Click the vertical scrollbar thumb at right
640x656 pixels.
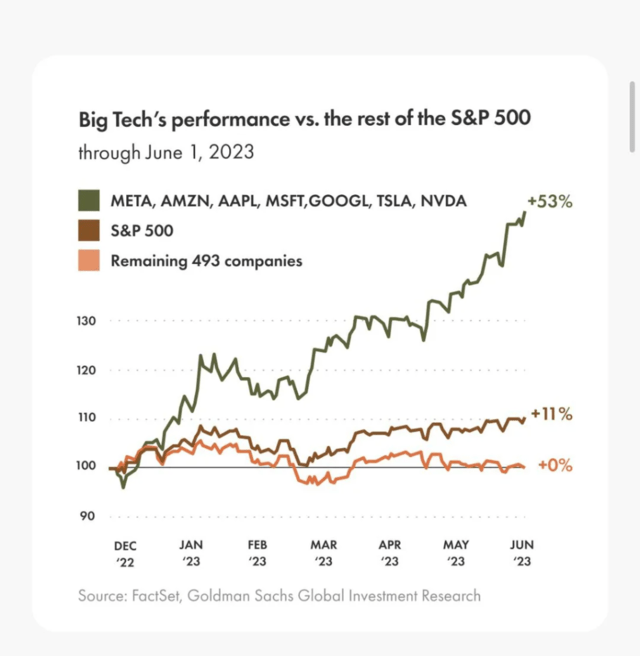pos(632,117)
